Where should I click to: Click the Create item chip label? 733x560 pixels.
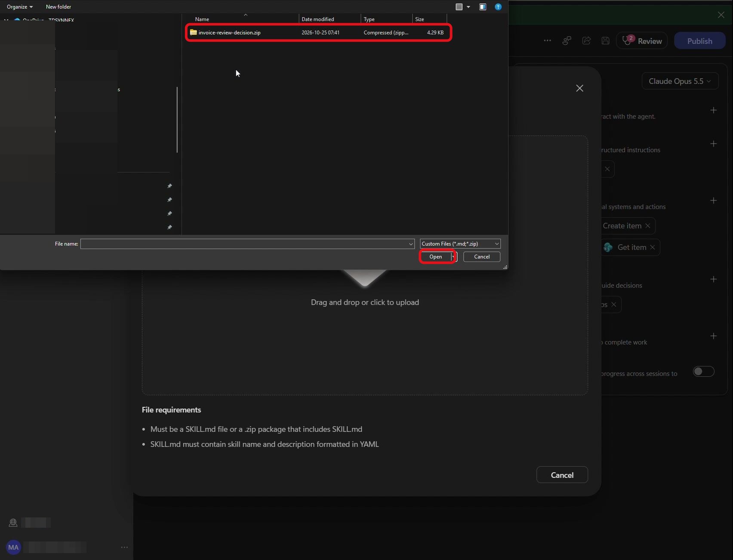pyautogui.click(x=622, y=226)
